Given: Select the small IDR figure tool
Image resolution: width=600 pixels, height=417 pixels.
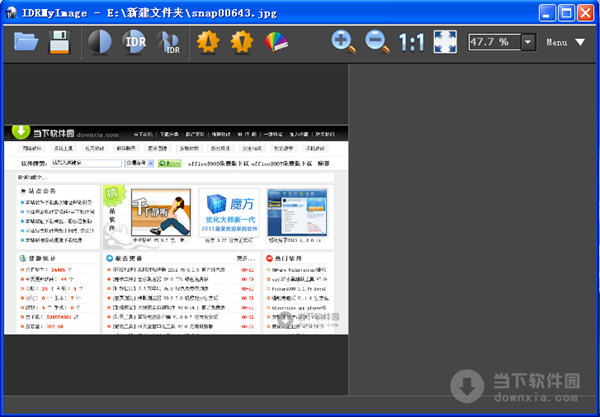Looking at the screenshot, I should click(x=168, y=42).
